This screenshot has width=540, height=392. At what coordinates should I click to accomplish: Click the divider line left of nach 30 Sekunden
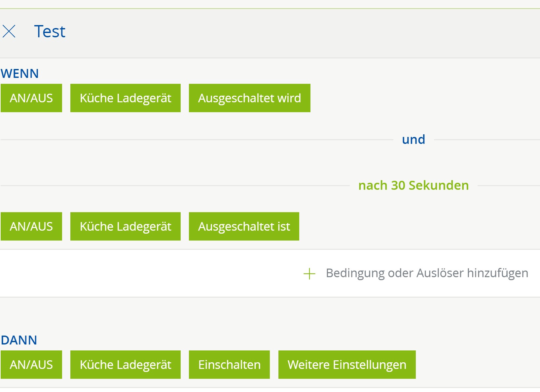pyautogui.click(x=175, y=185)
